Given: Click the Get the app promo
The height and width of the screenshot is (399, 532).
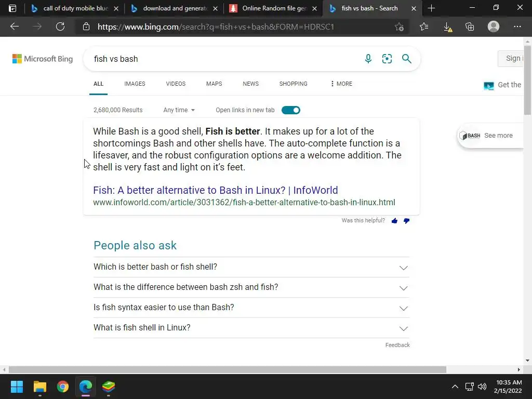Looking at the screenshot, I should [x=503, y=85].
